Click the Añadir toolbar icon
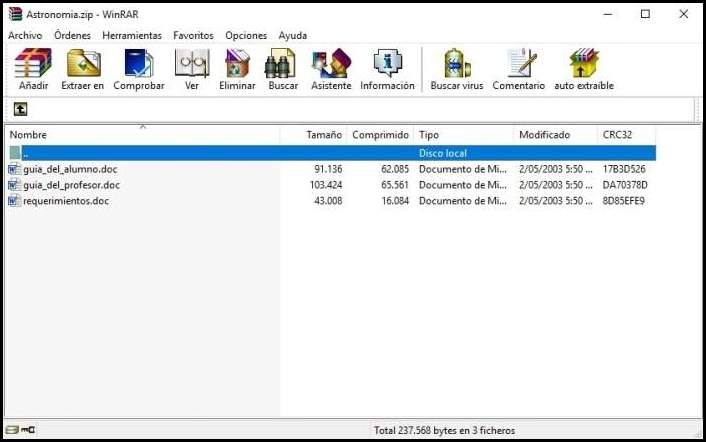This screenshot has width=706, height=442. pos(33,69)
